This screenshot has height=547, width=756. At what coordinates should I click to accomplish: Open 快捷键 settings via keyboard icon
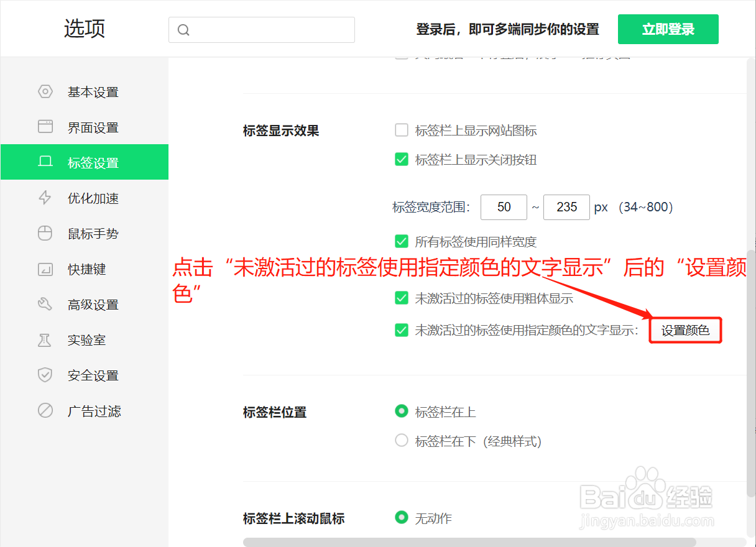[45, 269]
